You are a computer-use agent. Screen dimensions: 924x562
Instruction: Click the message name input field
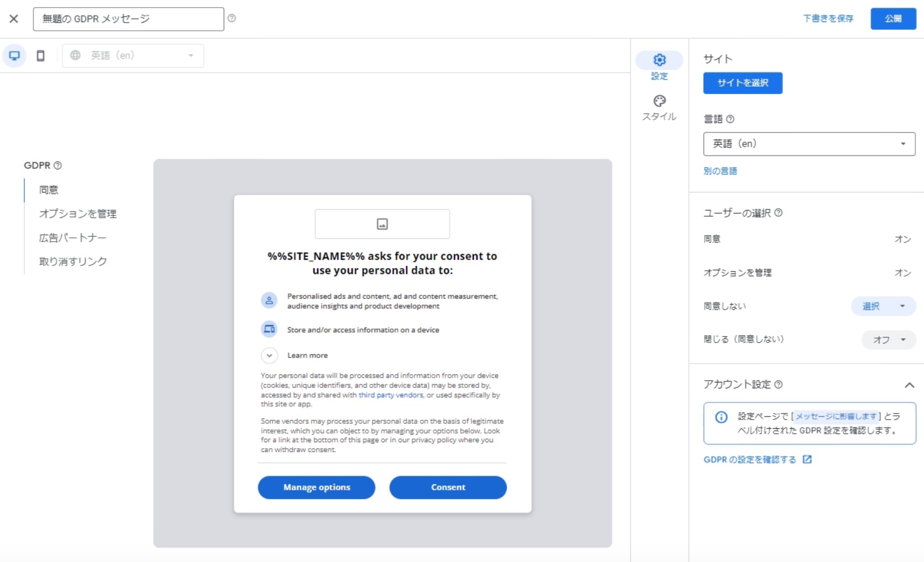(128, 19)
